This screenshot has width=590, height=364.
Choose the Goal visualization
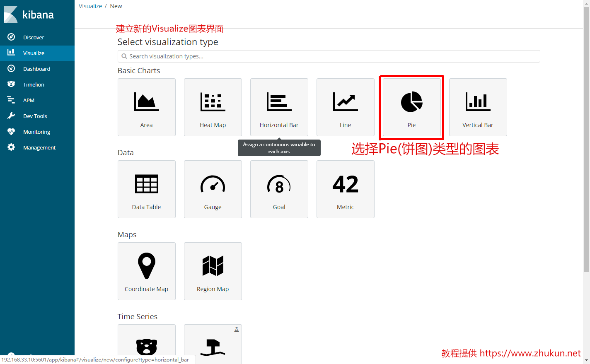[x=279, y=189]
